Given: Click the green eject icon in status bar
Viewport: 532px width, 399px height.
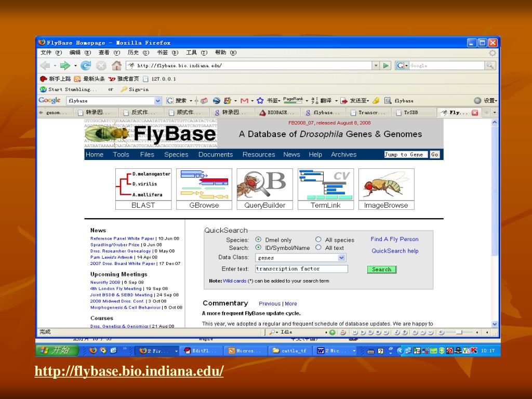Looking at the screenshot, I should pos(332,332).
